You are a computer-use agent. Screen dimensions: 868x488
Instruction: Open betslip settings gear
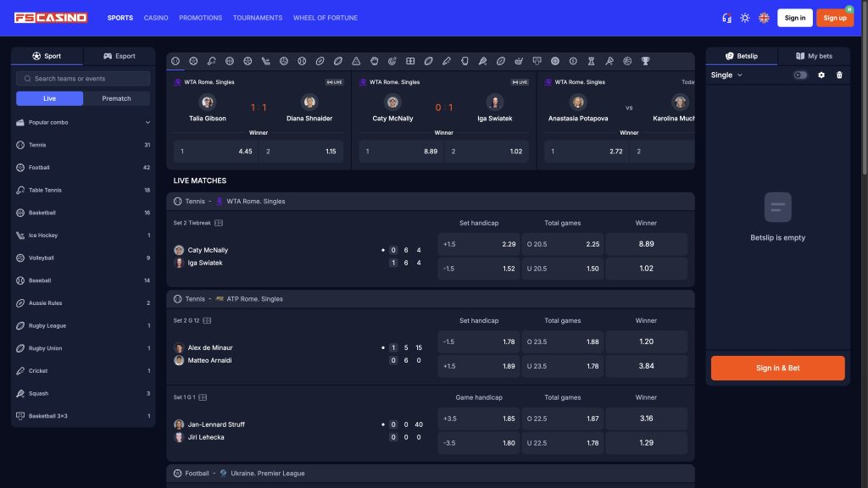coord(821,75)
